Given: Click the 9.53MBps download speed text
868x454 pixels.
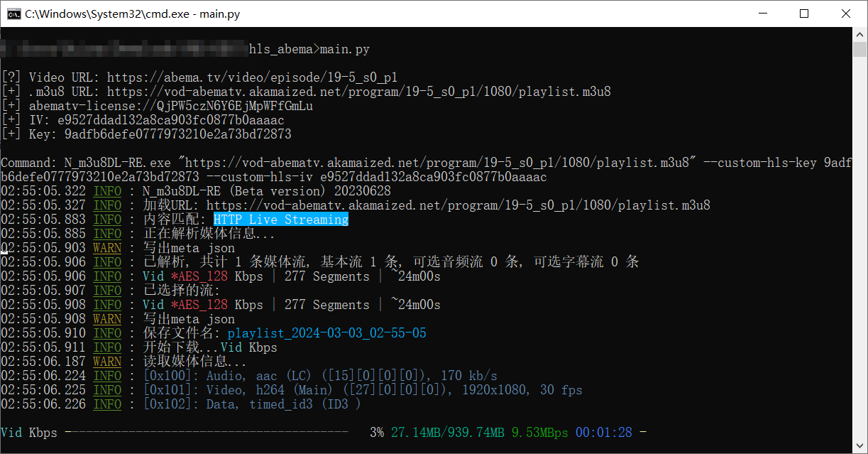Looking at the screenshot, I should coord(539,432).
